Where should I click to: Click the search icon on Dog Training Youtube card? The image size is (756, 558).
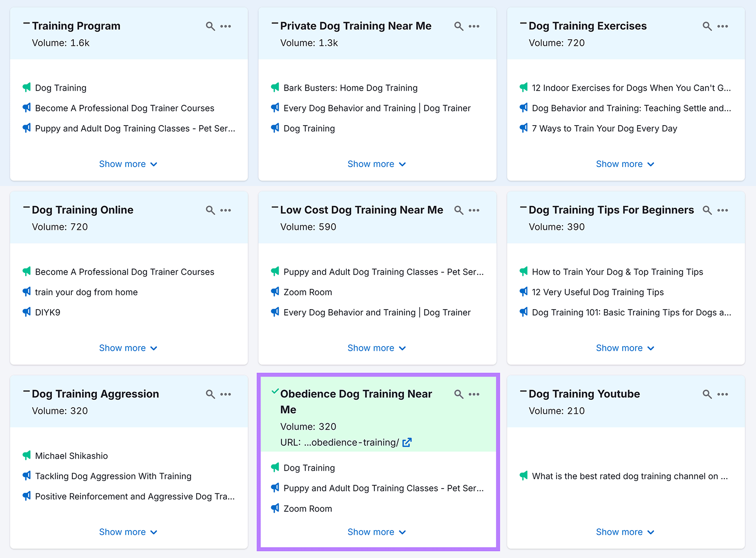pos(707,394)
